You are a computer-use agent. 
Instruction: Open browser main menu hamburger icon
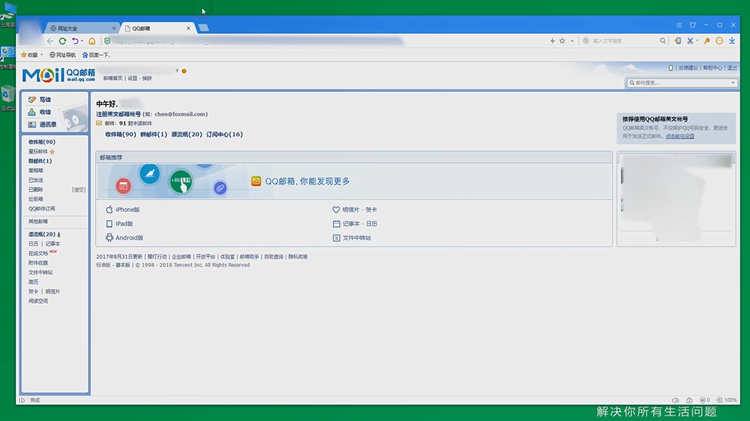coord(679,25)
